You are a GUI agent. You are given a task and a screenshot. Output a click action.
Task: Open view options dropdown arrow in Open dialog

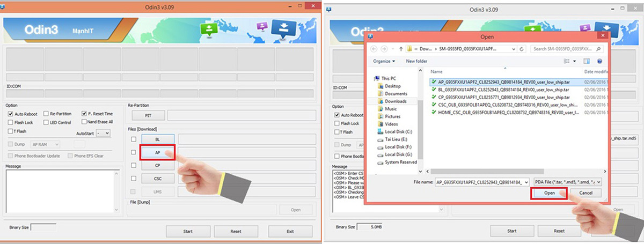[574, 61]
